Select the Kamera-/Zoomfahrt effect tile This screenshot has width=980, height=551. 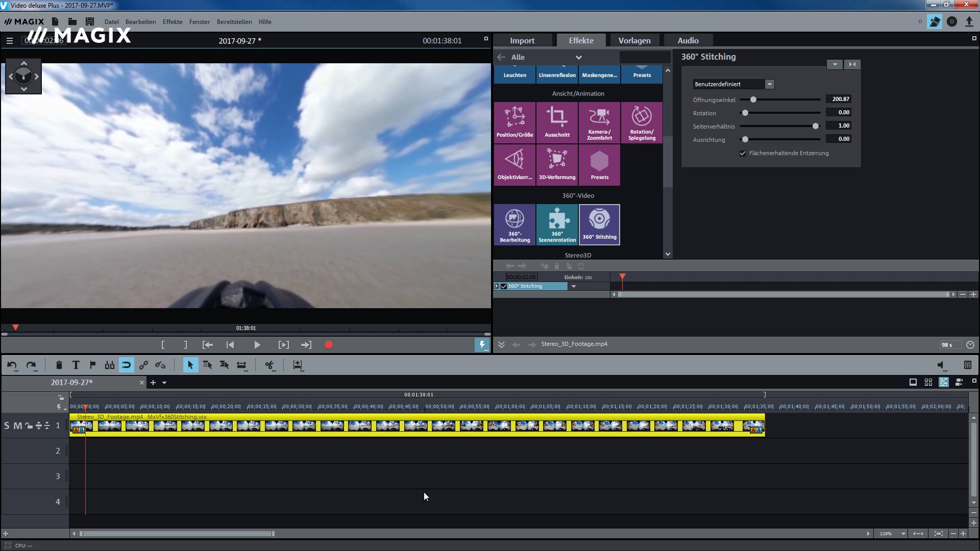point(599,122)
